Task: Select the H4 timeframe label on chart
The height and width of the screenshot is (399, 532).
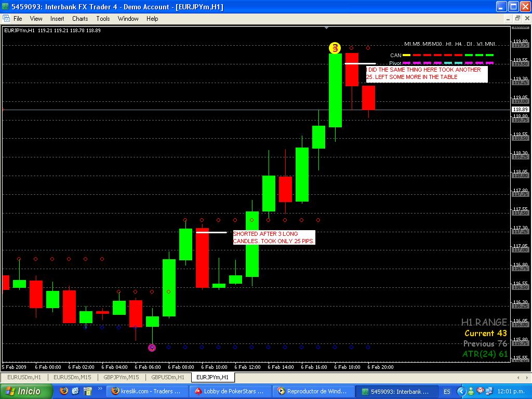Action: click(x=458, y=44)
